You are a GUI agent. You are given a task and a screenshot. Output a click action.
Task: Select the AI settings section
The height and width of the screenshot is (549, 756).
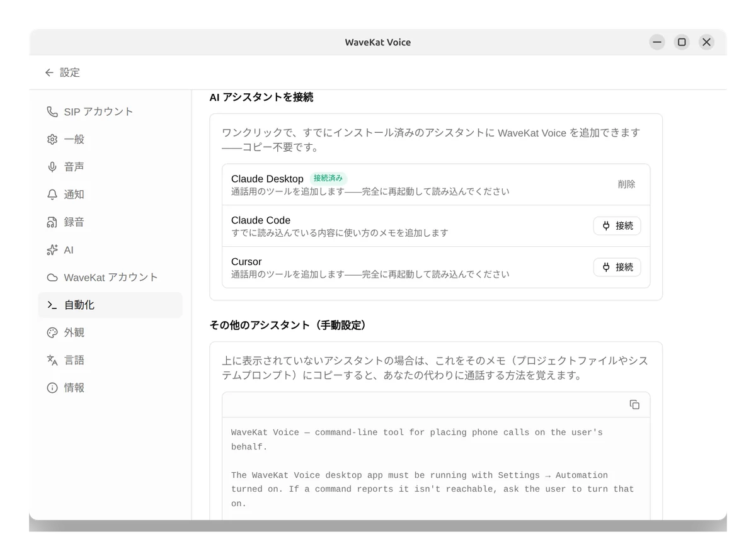click(110, 250)
